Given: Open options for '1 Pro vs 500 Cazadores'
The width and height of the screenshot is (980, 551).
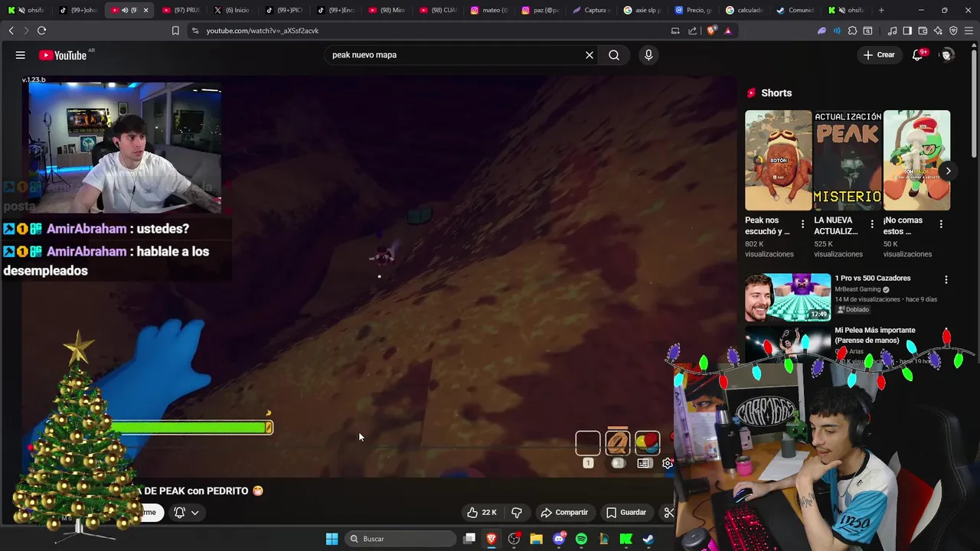Looking at the screenshot, I should 946,280.
